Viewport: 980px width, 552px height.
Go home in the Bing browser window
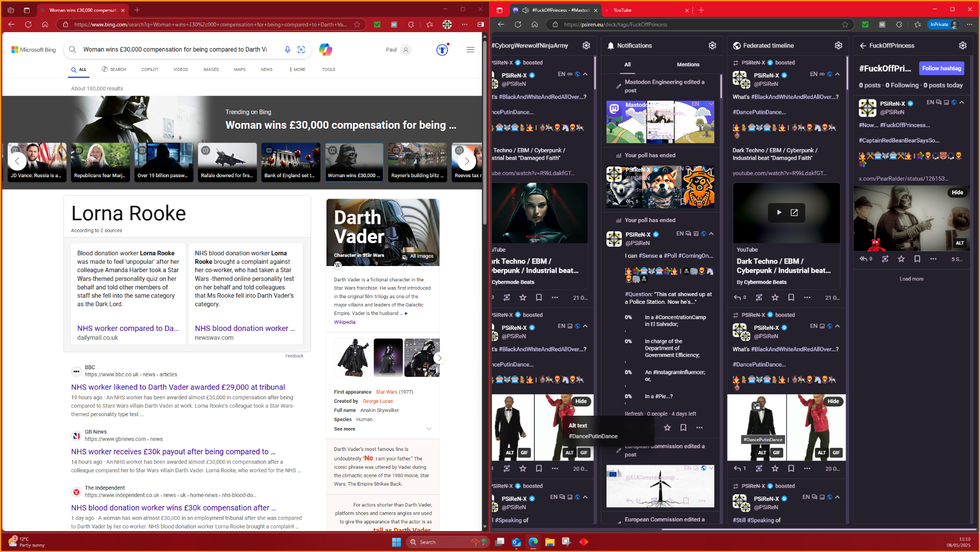45,24
